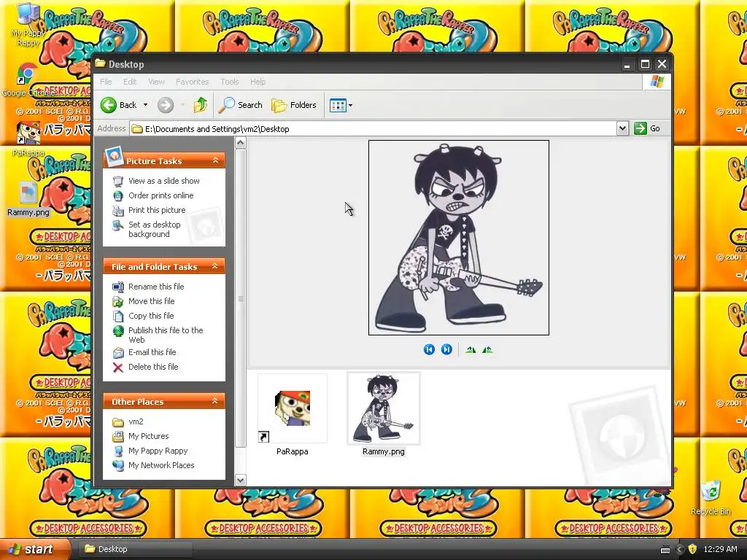Click the Rename this file icon
Viewport: 747px width, 560px height.
coord(117,287)
